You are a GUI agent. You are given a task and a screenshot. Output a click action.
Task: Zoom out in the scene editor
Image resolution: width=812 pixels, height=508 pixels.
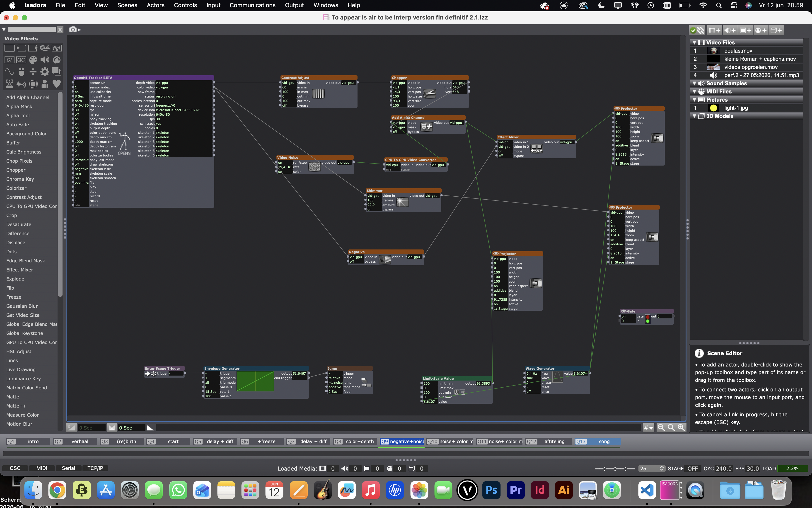(661, 427)
